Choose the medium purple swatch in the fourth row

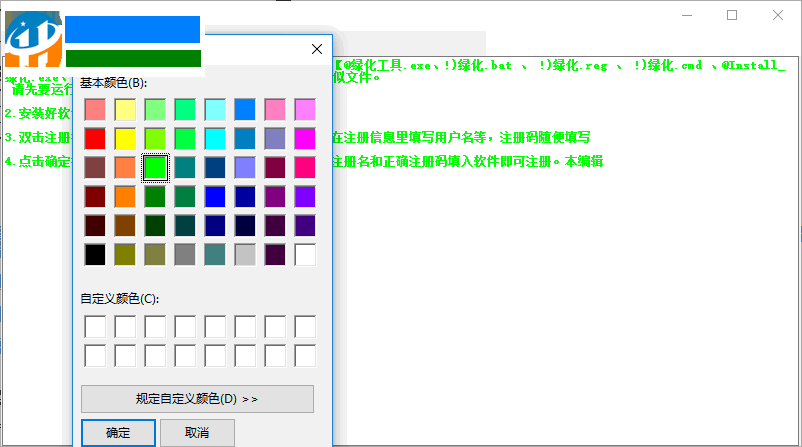(275, 197)
